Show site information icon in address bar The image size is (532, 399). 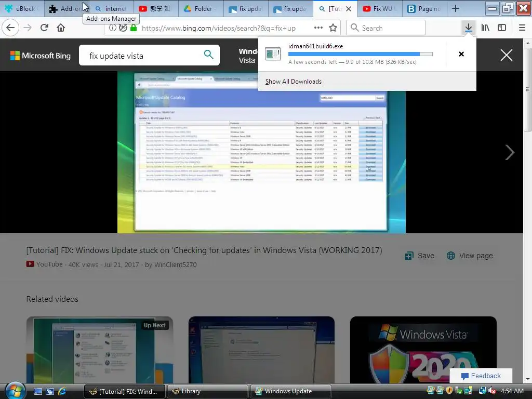click(112, 28)
